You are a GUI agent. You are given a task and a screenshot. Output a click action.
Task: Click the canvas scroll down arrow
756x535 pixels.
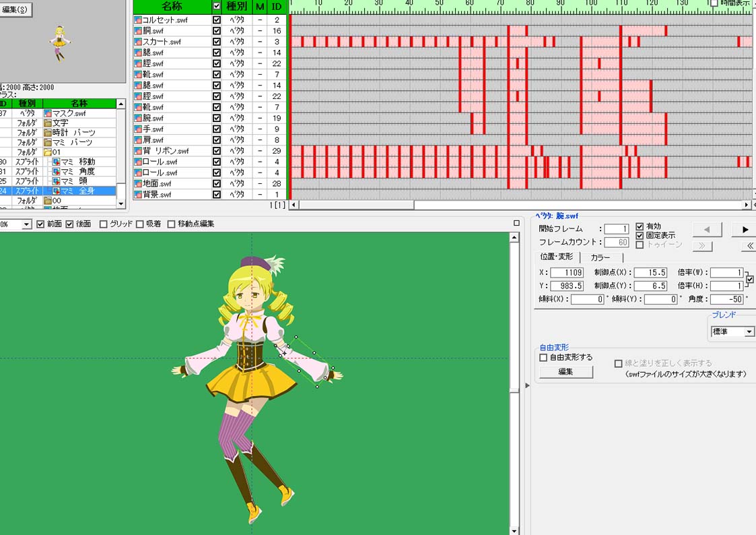pos(514,531)
